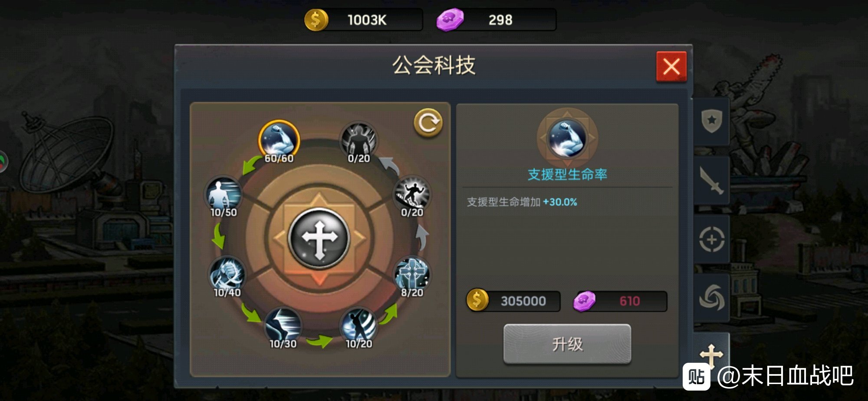Screen dimensions: 868x401
Task: Tap the 298 purple gem counter
Action: 496,20
